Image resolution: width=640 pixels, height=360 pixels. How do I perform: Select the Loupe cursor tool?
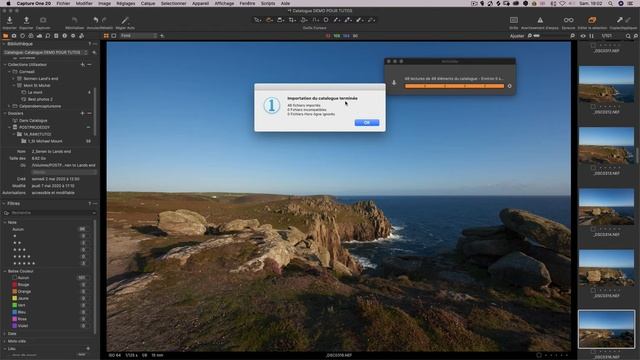click(x=280, y=20)
